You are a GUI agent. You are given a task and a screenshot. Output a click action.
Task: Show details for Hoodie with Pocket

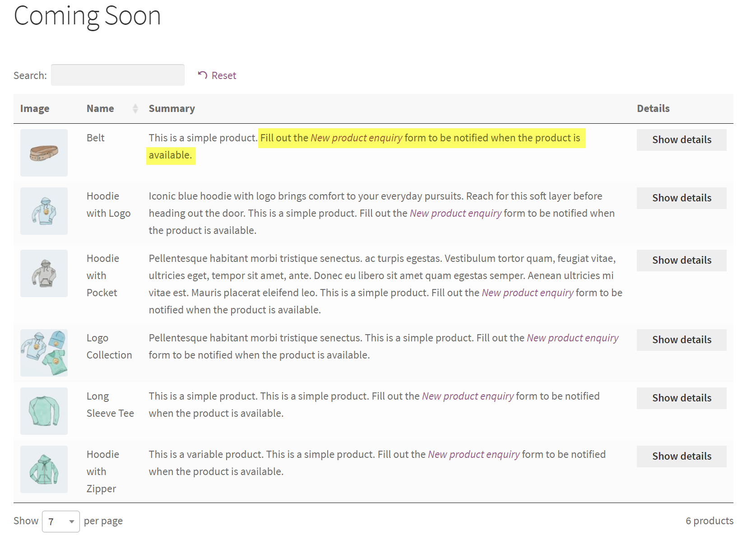681,261
